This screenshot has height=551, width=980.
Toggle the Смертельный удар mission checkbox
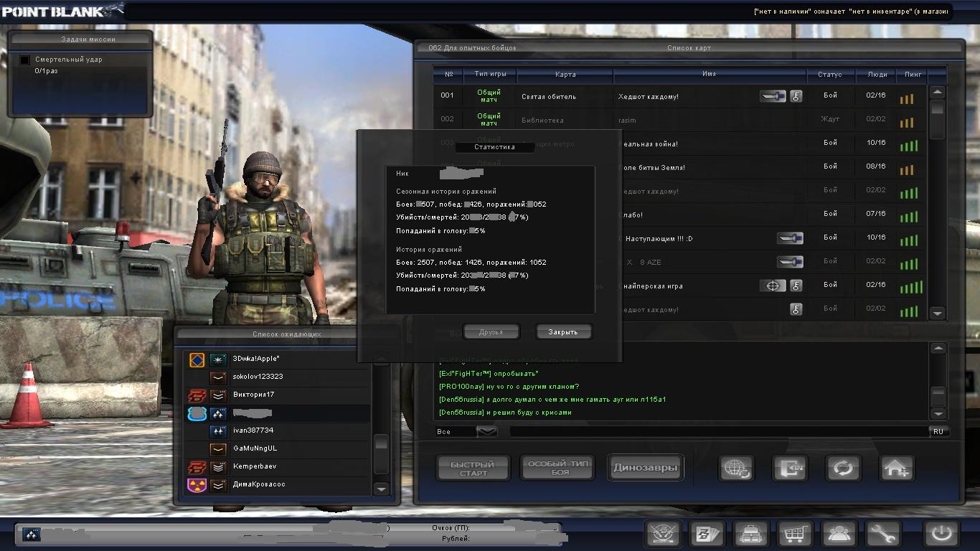25,60
